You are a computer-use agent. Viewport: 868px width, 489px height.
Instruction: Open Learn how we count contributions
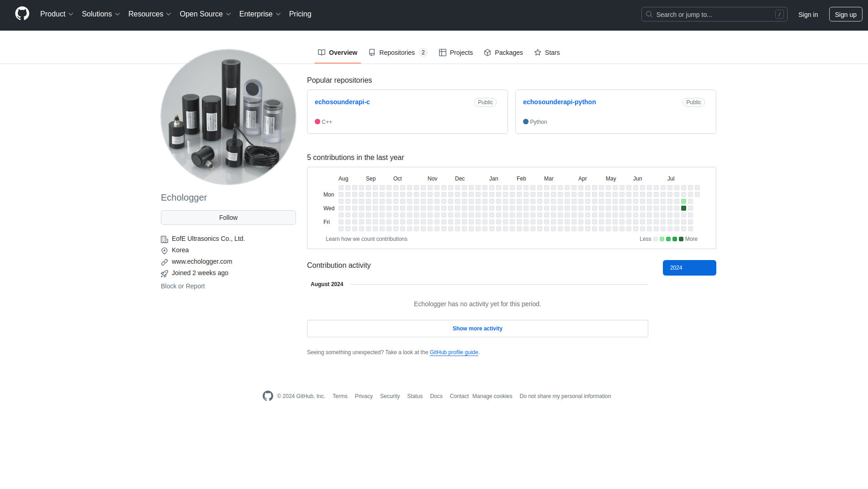(366, 239)
